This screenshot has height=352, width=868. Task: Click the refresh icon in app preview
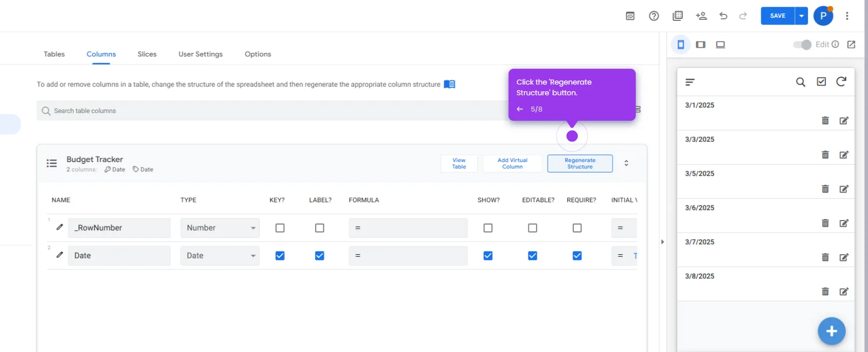pos(841,82)
